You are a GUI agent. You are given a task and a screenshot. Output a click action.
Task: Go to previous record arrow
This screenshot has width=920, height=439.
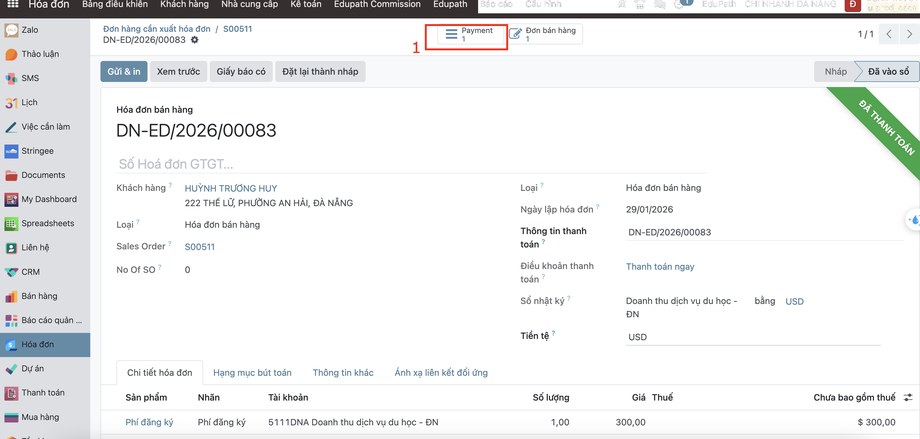(889, 34)
